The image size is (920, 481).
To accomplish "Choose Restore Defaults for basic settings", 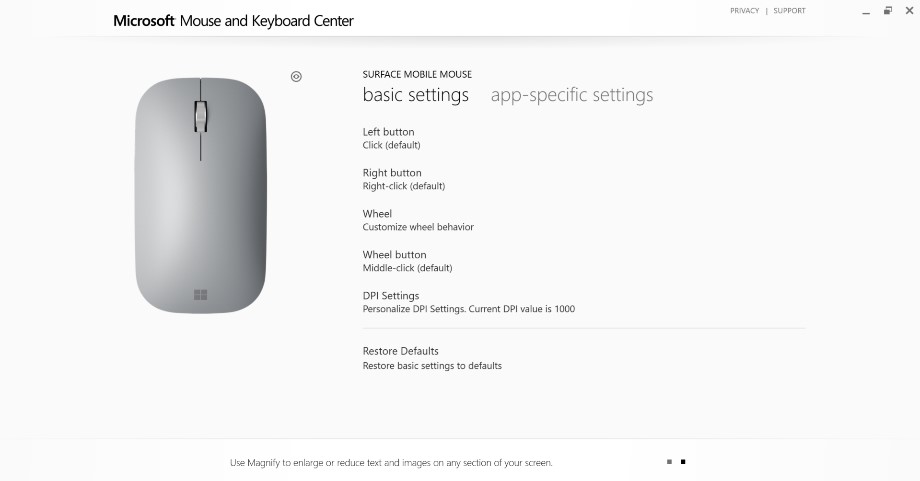I will click(432, 358).
